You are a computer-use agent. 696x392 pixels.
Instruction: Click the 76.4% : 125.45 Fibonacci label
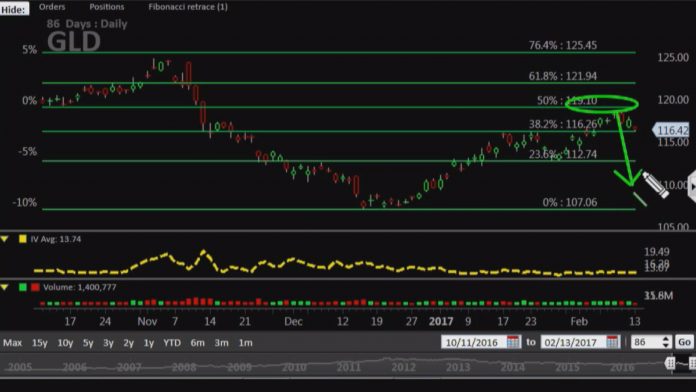[x=562, y=45]
